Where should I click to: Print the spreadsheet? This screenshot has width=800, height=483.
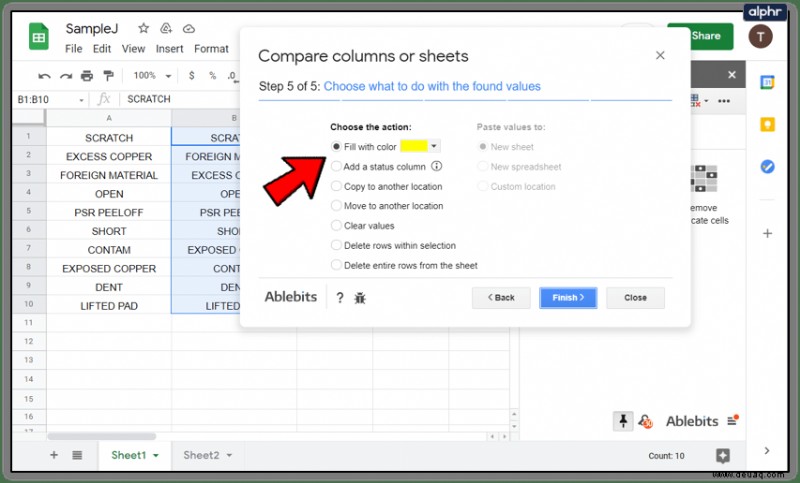(87, 76)
